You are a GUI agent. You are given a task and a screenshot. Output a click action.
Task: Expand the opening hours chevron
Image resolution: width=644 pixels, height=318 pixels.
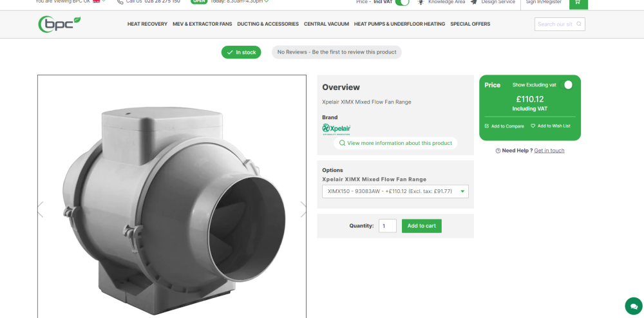267,1
